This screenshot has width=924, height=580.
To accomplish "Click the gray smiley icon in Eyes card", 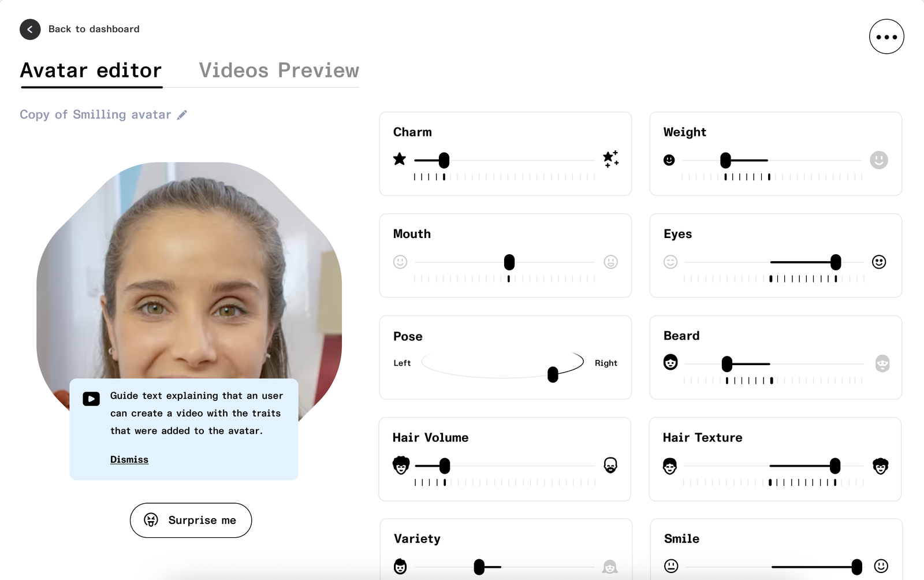I will pos(670,262).
